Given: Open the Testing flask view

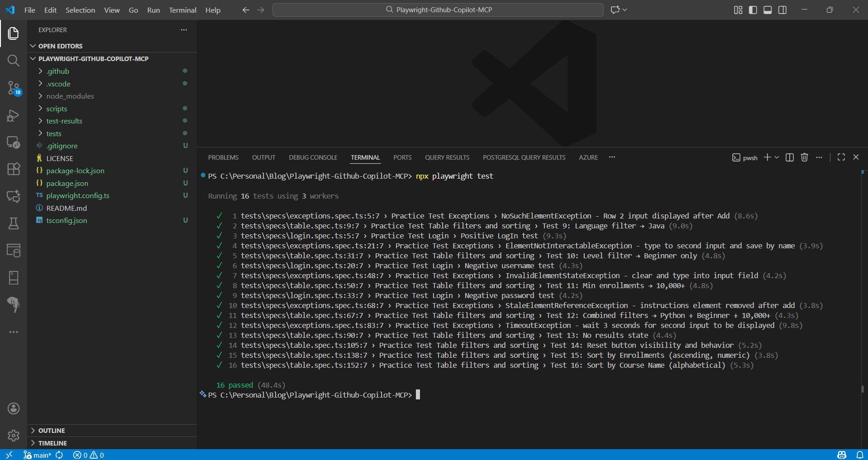Looking at the screenshot, I should (x=14, y=223).
